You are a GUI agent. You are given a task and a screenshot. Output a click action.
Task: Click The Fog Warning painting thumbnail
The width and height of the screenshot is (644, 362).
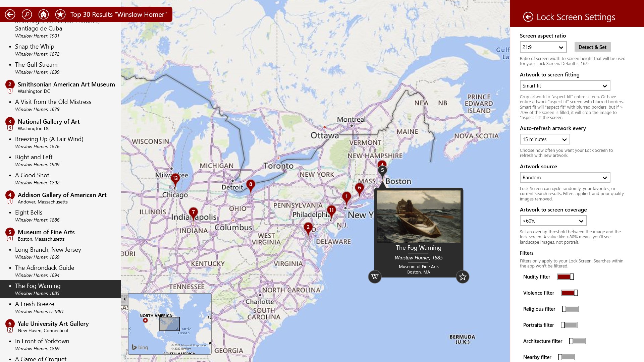[419, 216]
